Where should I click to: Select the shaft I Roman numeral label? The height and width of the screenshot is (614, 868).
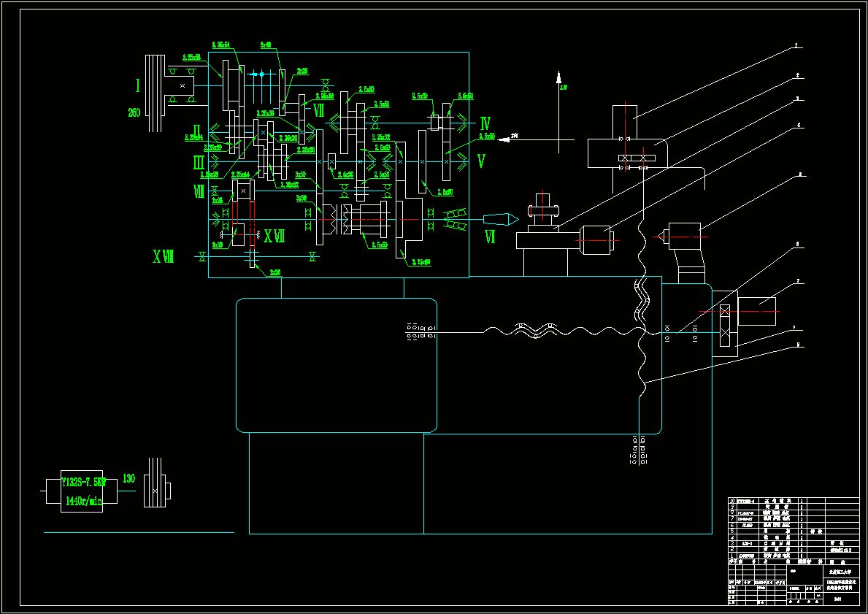[x=138, y=85]
